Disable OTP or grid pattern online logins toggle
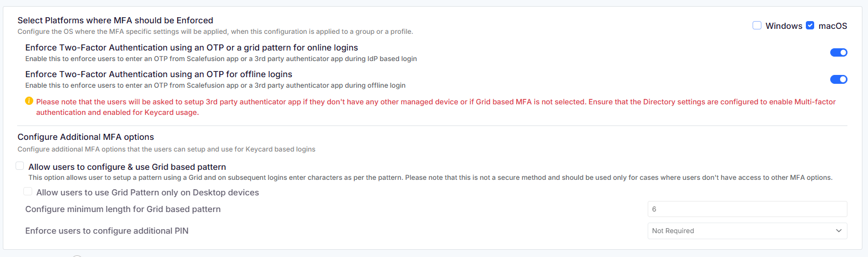The height and width of the screenshot is (257, 868). pos(839,52)
